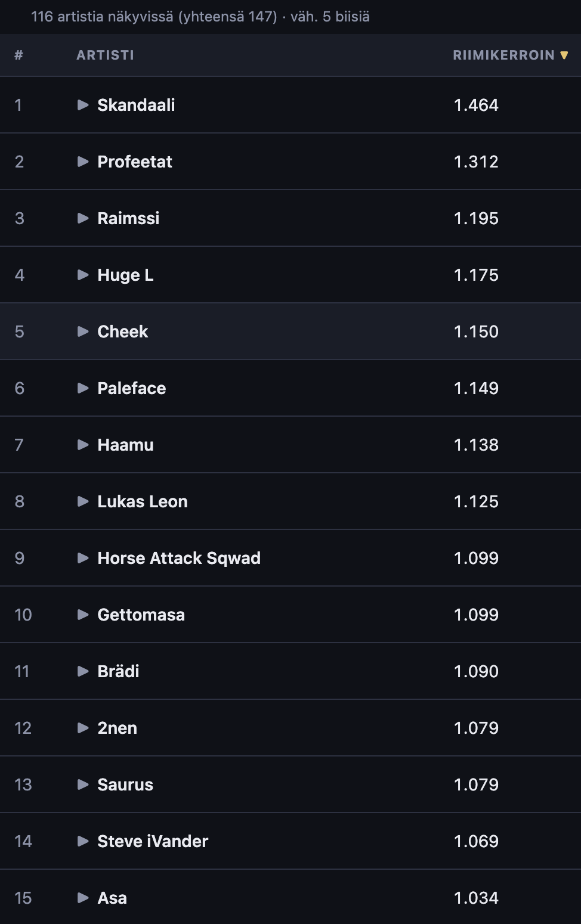
Task: Select Steve iVander in the list
Action: (153, 841)
